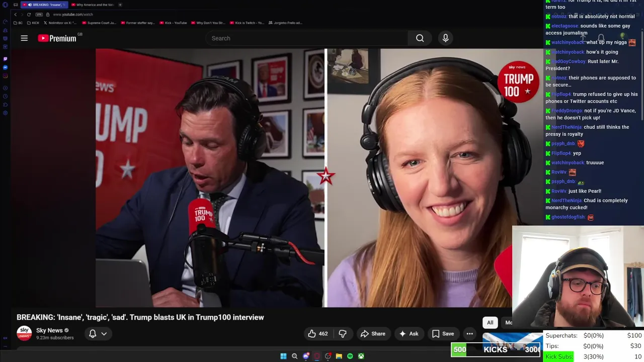Open the Sky News channel name link
The image size is (644, 362).
pos(49,330)
